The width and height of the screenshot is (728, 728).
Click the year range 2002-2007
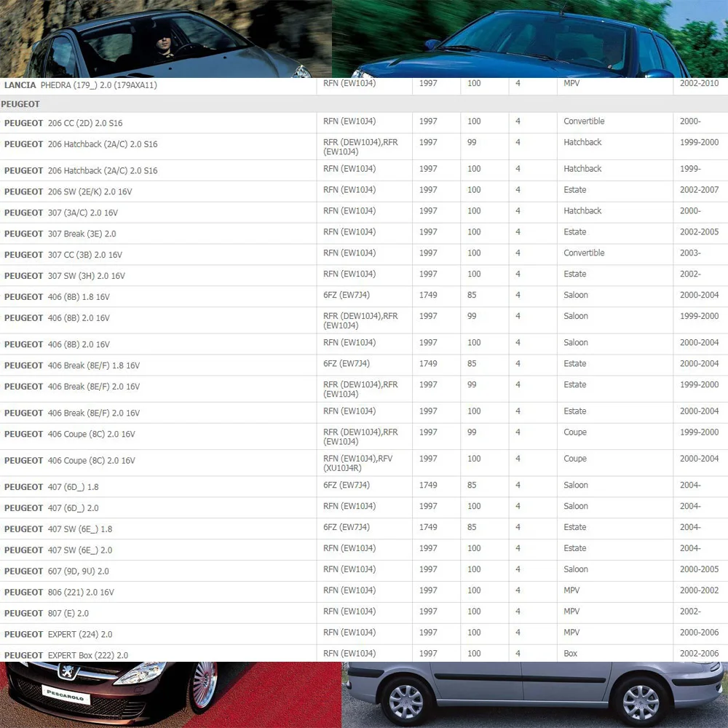tap(699, 189)
